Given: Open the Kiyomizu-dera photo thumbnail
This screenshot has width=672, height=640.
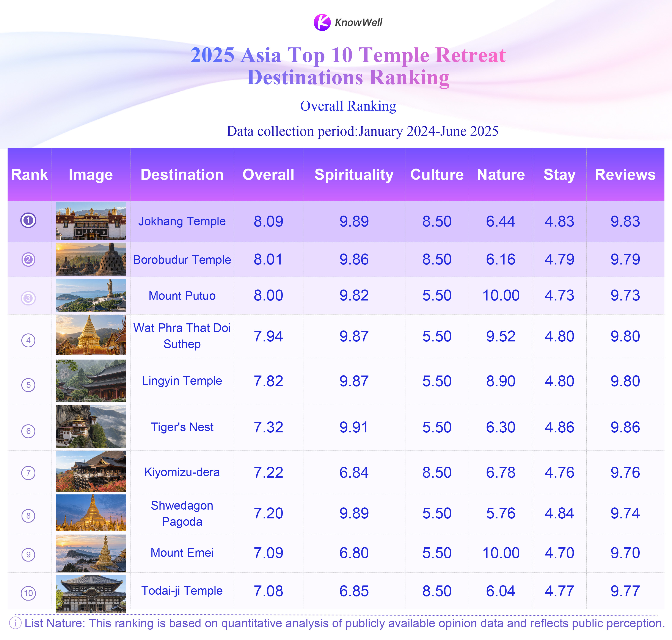Looking at the screenshot, I should click(x=91, y=471).
